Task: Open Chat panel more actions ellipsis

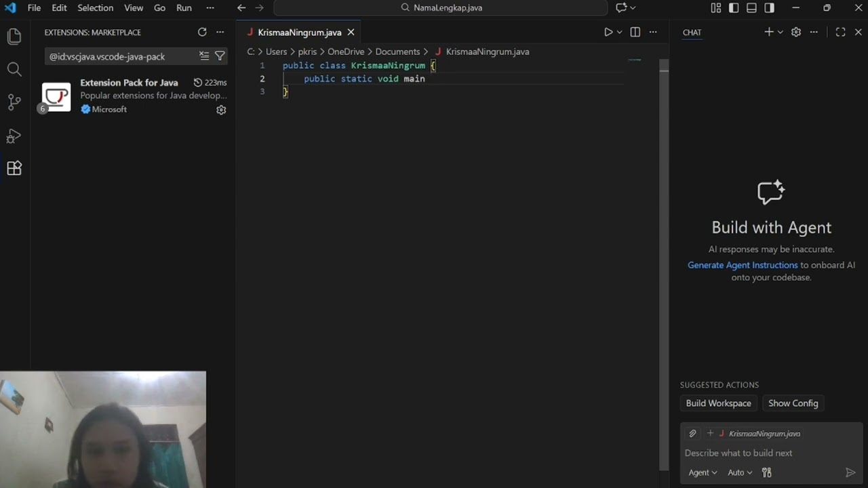Action: coord(814,32)
